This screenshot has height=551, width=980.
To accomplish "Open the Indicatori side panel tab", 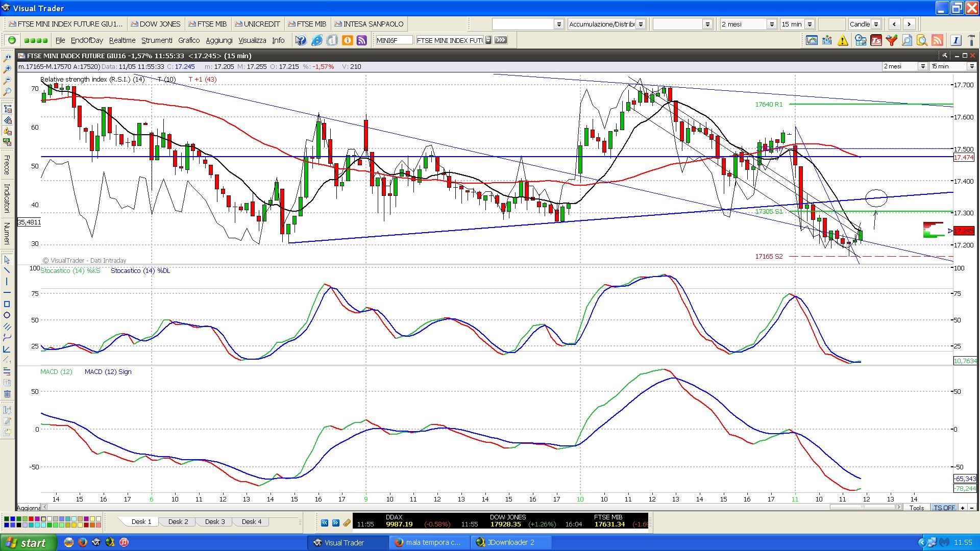I will click(x=7, y=198).
